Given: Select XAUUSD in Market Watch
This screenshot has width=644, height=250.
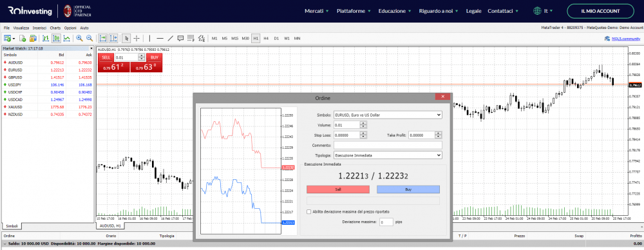Looking at the screenshot, I should pos(48,107).
